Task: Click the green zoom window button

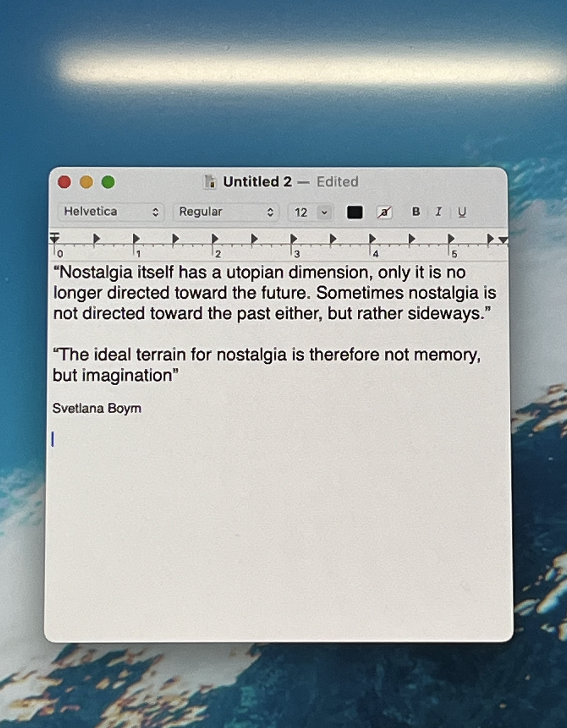Action: [x=108, y=182]
